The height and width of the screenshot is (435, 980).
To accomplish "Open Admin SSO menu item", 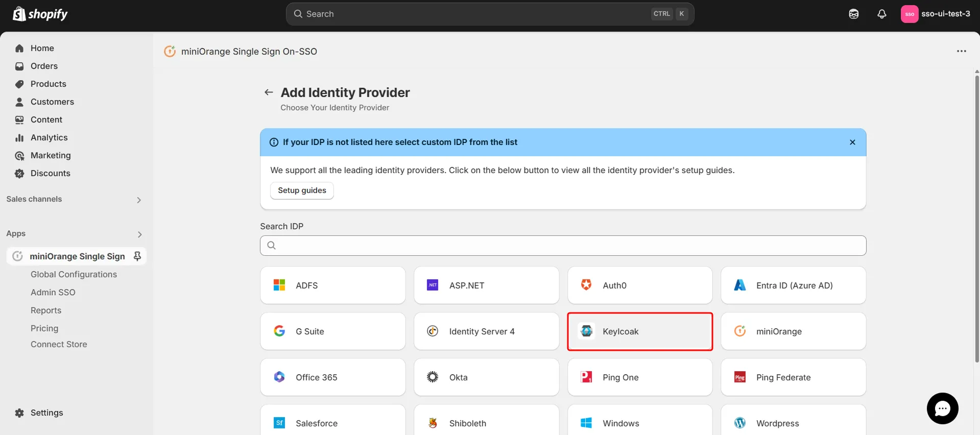I will point(53,292).
